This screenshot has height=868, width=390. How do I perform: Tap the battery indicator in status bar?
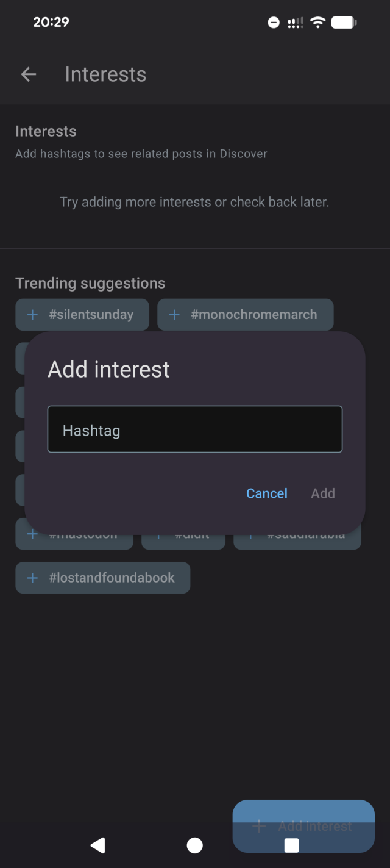coord(343,22)
